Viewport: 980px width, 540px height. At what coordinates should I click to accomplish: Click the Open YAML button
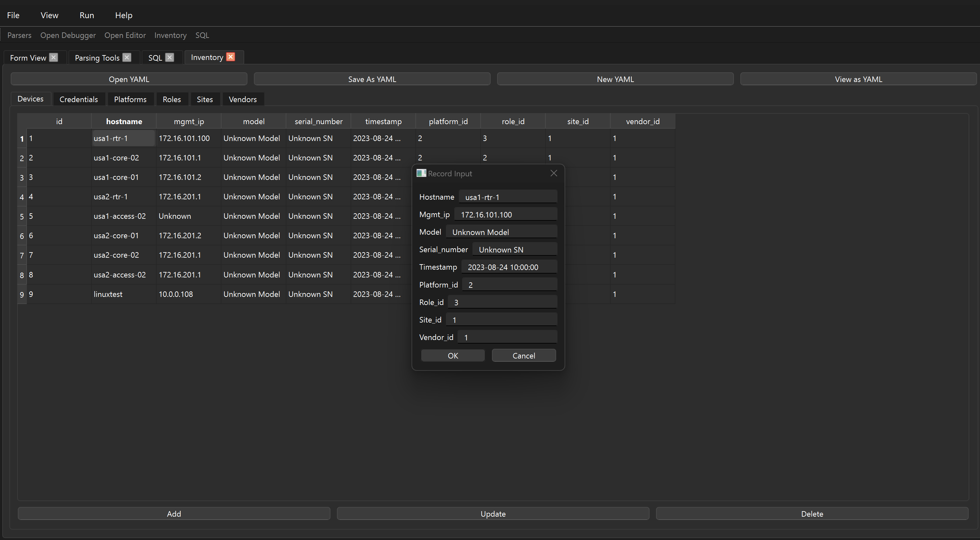coord(128,78)
